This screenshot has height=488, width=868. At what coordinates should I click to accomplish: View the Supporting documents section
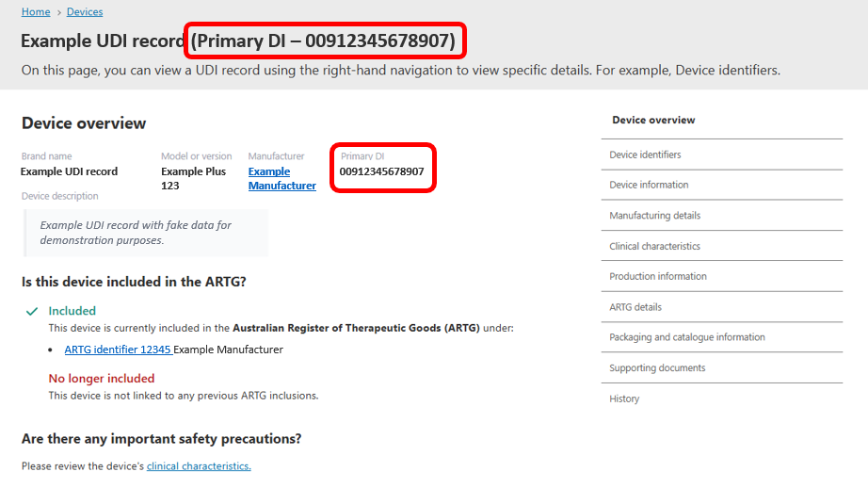[x=657, y=368]
